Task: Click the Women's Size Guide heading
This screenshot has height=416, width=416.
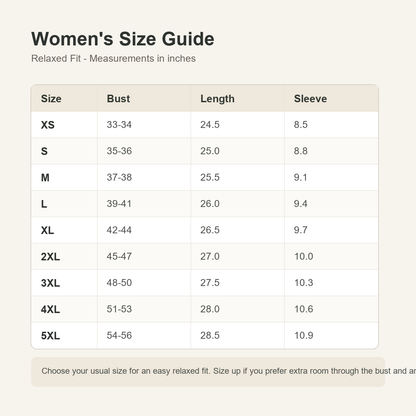Action: click(123, 39)
